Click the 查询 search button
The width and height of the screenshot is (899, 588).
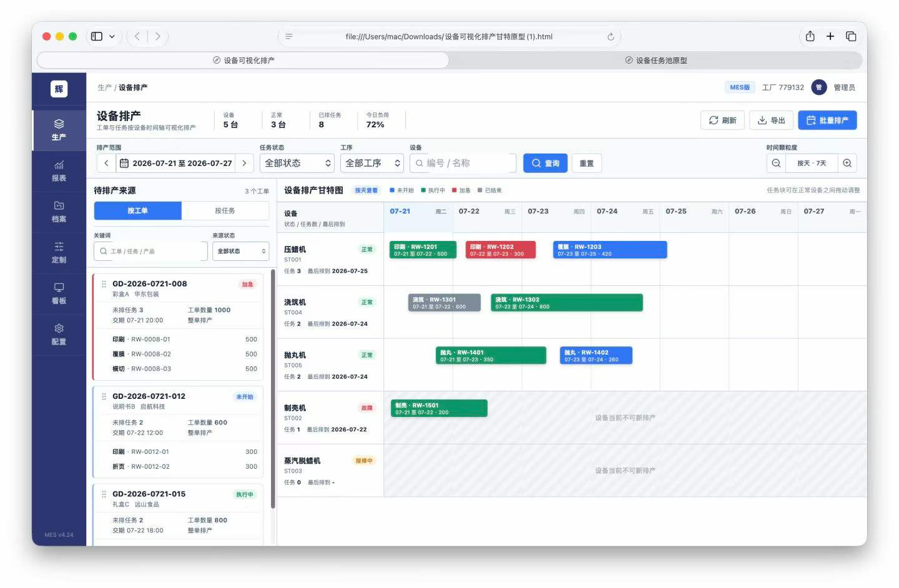pyautogui.click(x=546, y=163)
